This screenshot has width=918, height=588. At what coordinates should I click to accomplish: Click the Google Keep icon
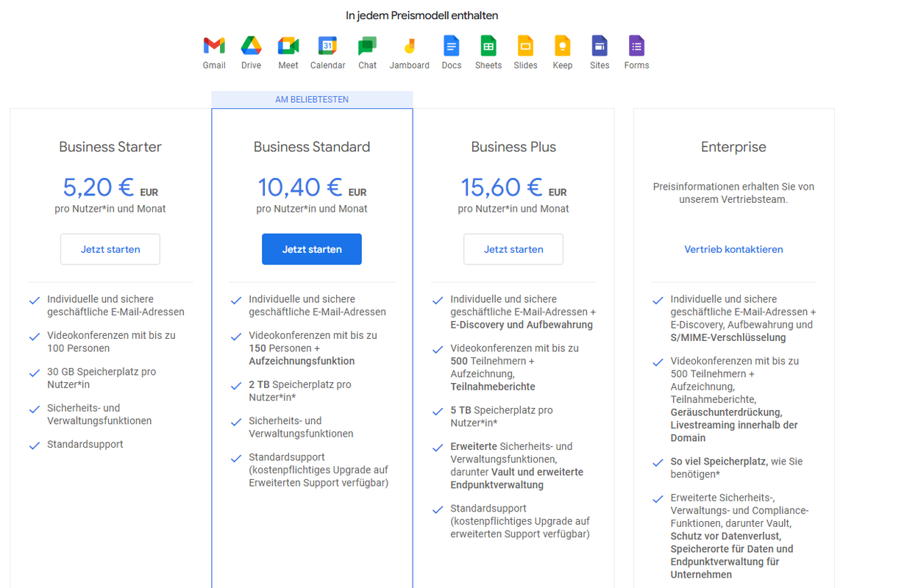[x=563, y=46]
